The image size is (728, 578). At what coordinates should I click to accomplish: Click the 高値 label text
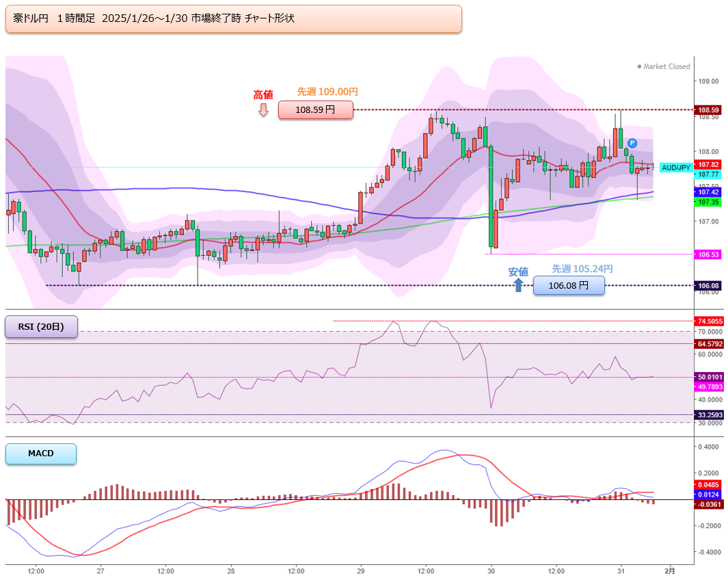pos(263,95)
